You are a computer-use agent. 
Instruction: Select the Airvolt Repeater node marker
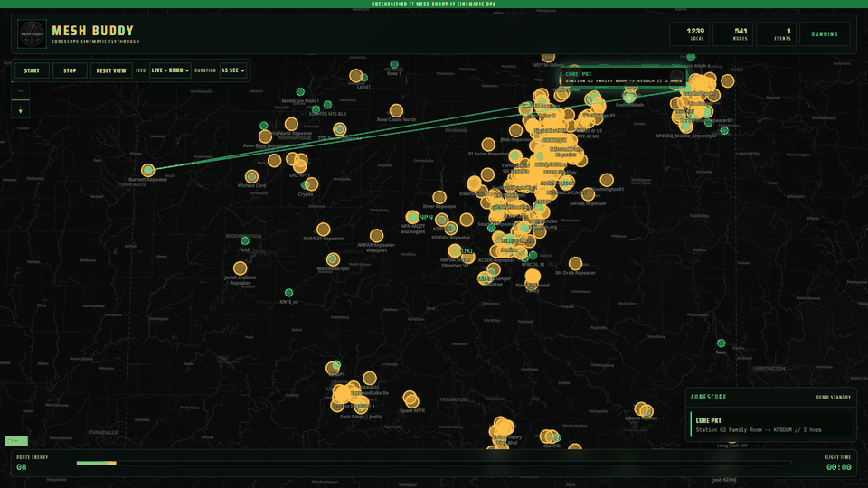click(x=588, y=194)
